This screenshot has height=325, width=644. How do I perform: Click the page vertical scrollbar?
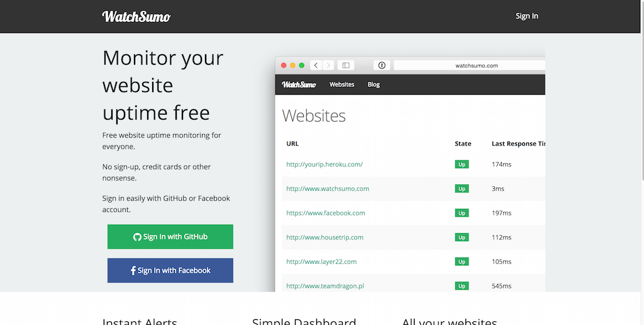642,91
